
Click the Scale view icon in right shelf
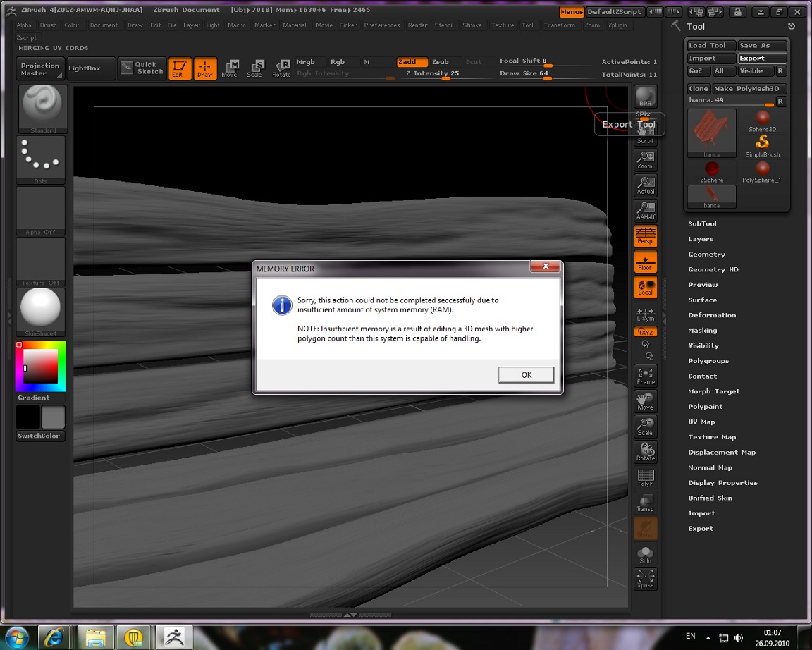(645, 427)
